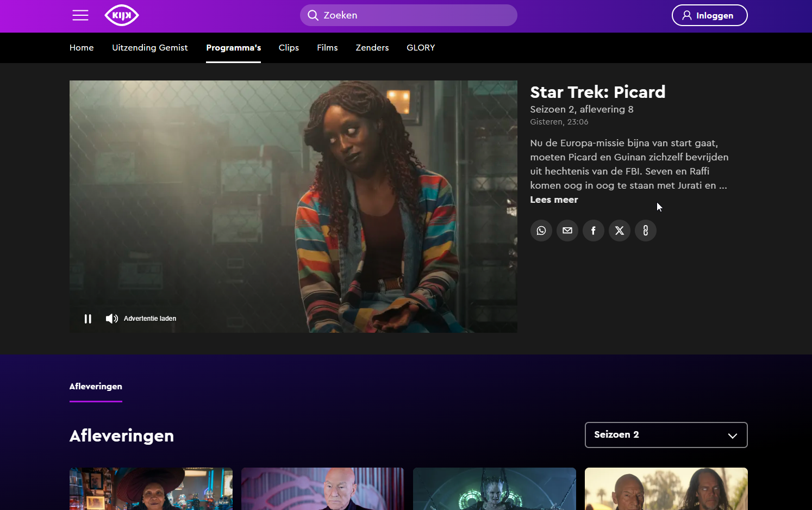Expand description with Lees meer
Screen dimensions: 812x510
point(554,200)
